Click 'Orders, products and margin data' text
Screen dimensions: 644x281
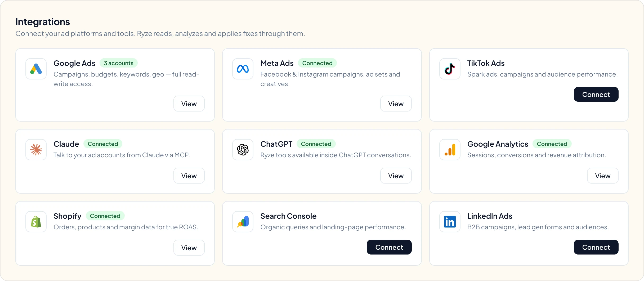pos(126,227)
